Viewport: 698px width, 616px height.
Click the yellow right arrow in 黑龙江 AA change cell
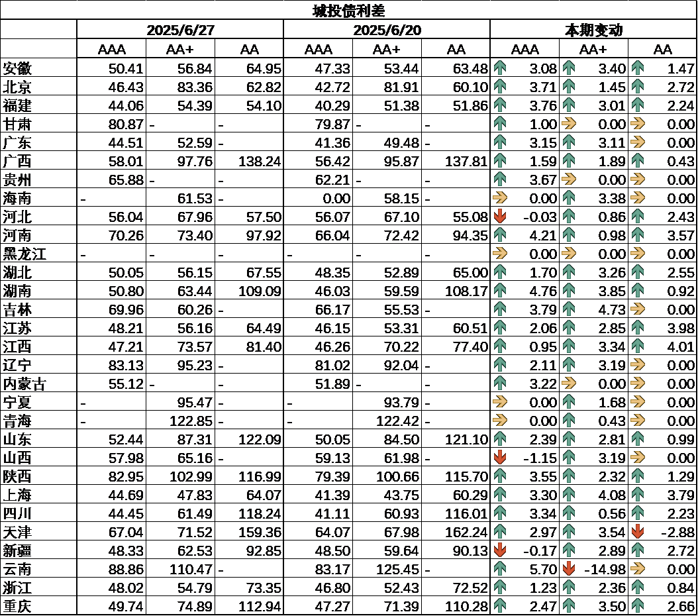[x=638, y=253]
